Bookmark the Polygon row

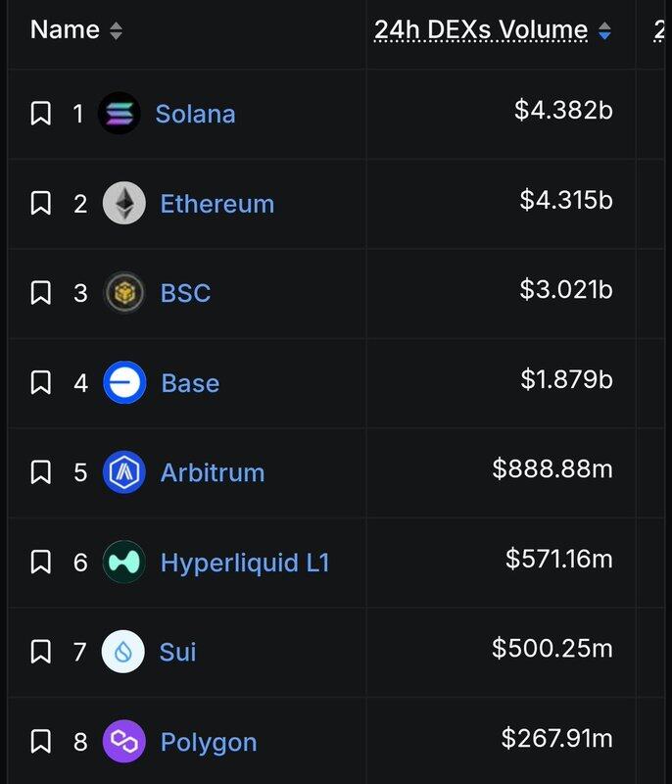(x=40, y=742)
